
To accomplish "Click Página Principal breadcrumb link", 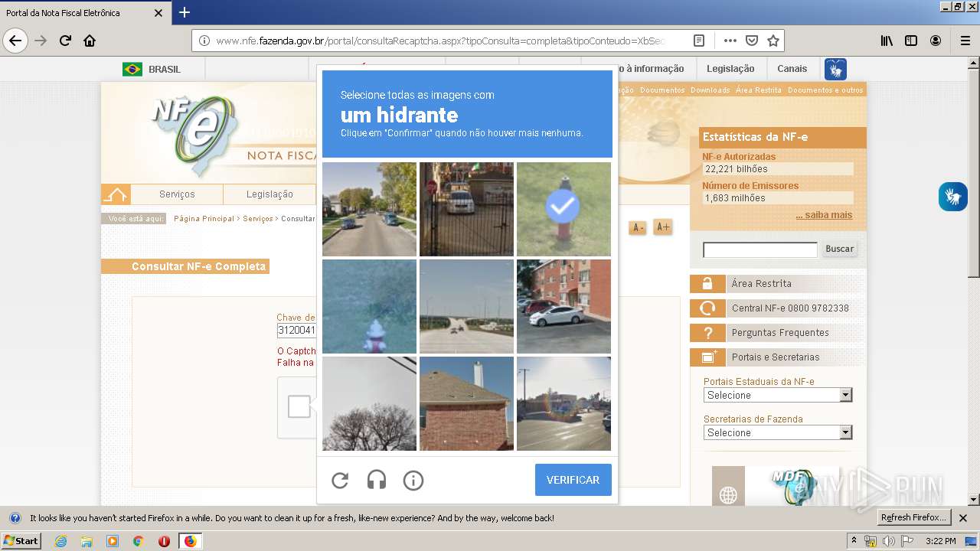I will point(204,219).
